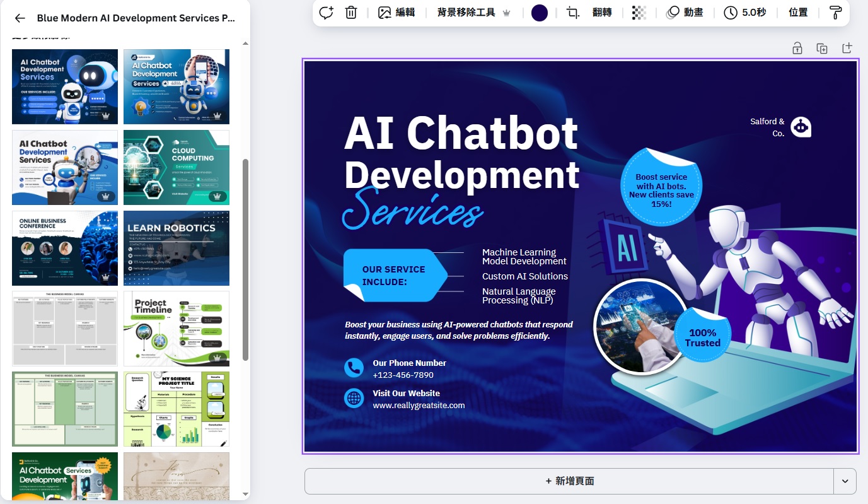Select 'Natural Language Processing (NLP)' text

[x=519, y=296]
